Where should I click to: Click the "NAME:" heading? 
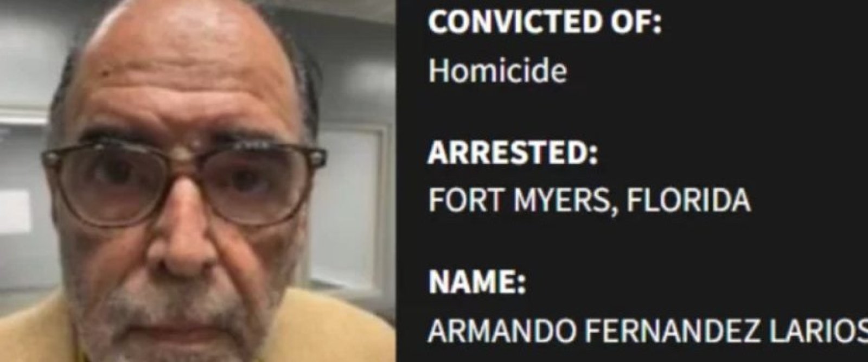click(x=477, y=283)
